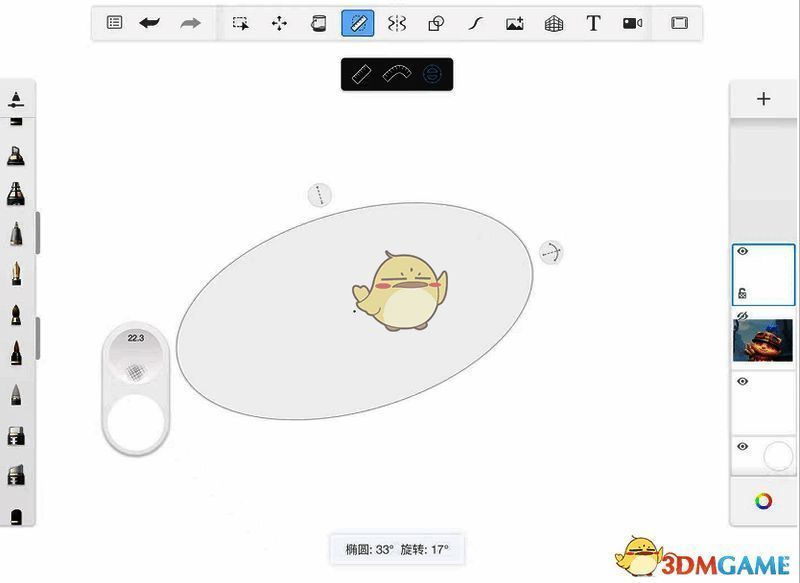Toggle the lock on the selected layer

coord(743,293)
